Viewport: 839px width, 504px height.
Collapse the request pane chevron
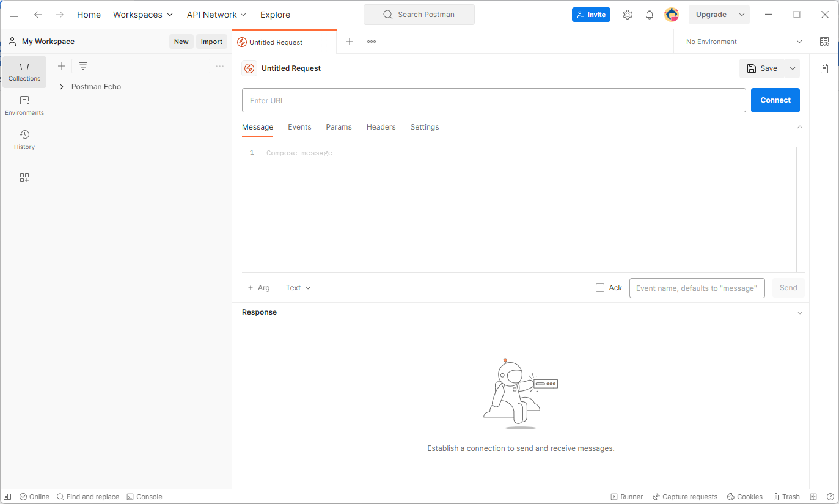point(800,127)
